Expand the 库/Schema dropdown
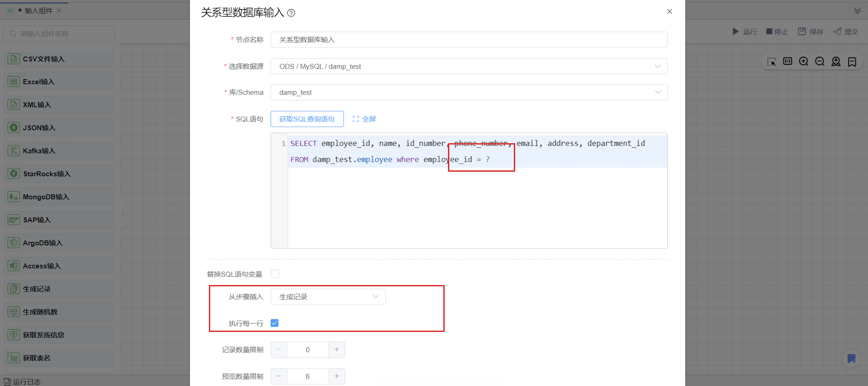 coord(468,92)
